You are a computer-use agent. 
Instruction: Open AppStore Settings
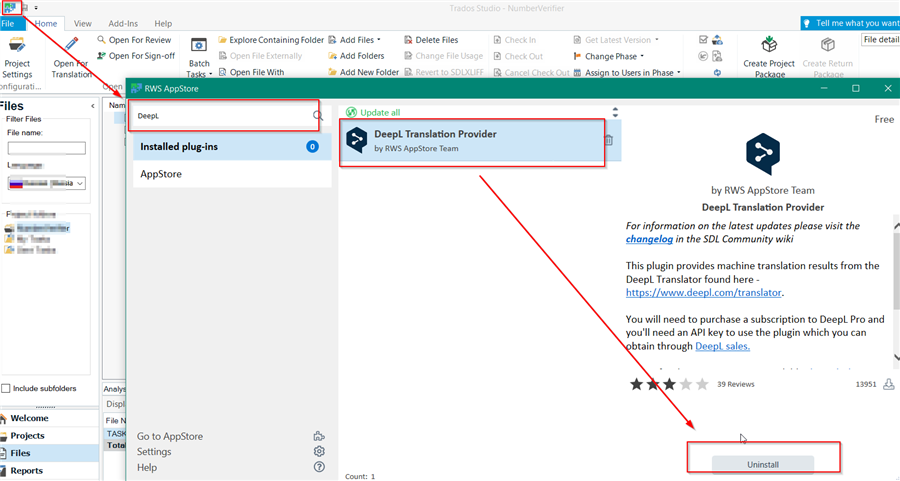click(x=154, y=452)
